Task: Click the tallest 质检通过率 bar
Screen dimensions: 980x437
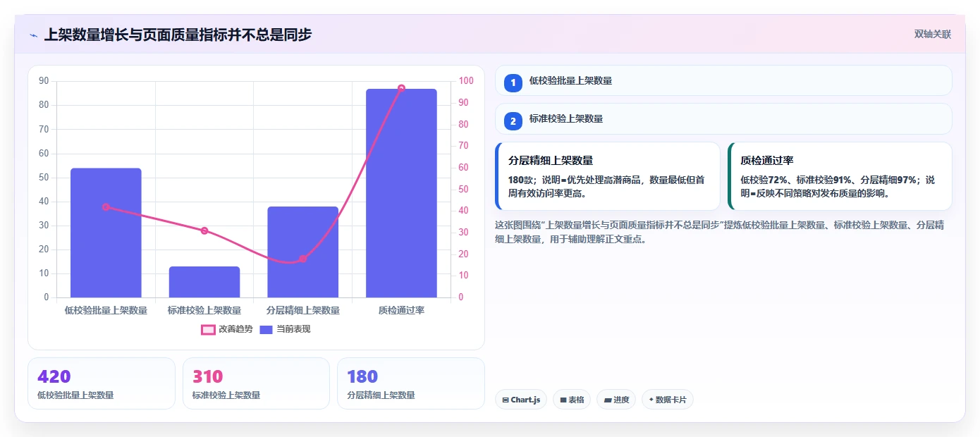Action: (401, 193)
